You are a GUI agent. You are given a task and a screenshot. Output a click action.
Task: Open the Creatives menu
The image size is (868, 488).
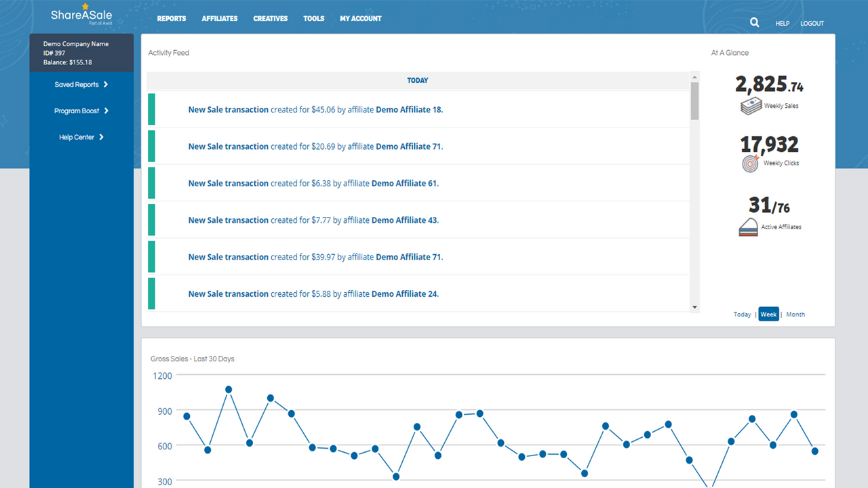pyautogui.click(x=270, y=18)
